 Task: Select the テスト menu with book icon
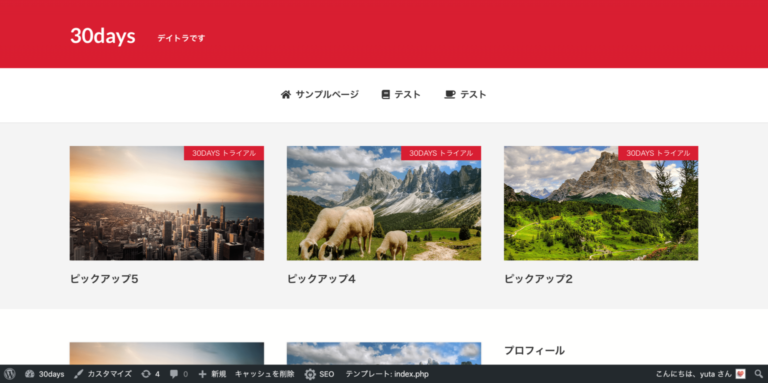pos(401,95)
